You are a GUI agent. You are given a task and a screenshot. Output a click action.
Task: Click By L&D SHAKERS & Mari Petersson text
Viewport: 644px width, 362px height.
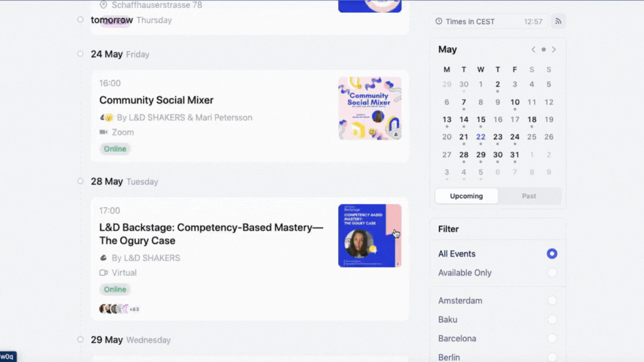tap(184, 117)
